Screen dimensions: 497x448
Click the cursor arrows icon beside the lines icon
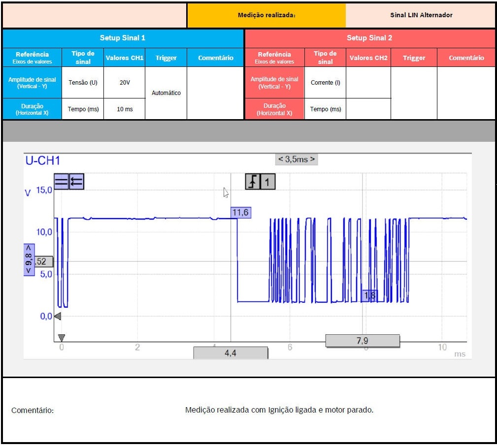(76, 182)
